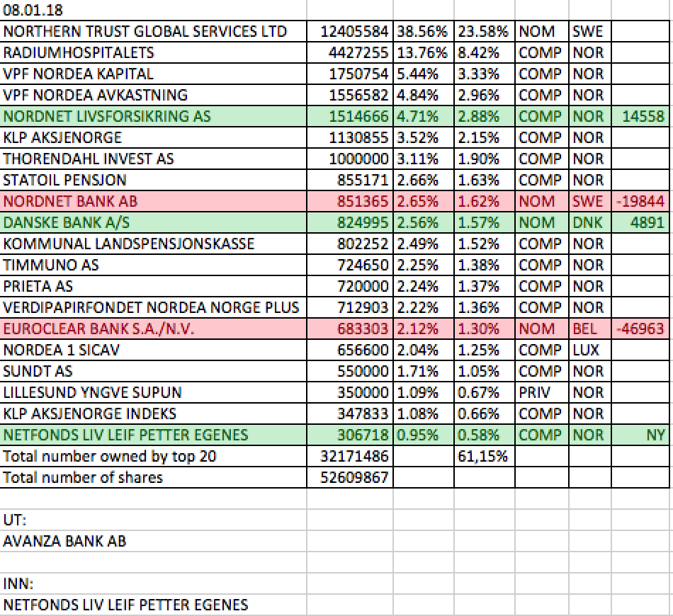Click share count 347833

[x=350, y=413]
